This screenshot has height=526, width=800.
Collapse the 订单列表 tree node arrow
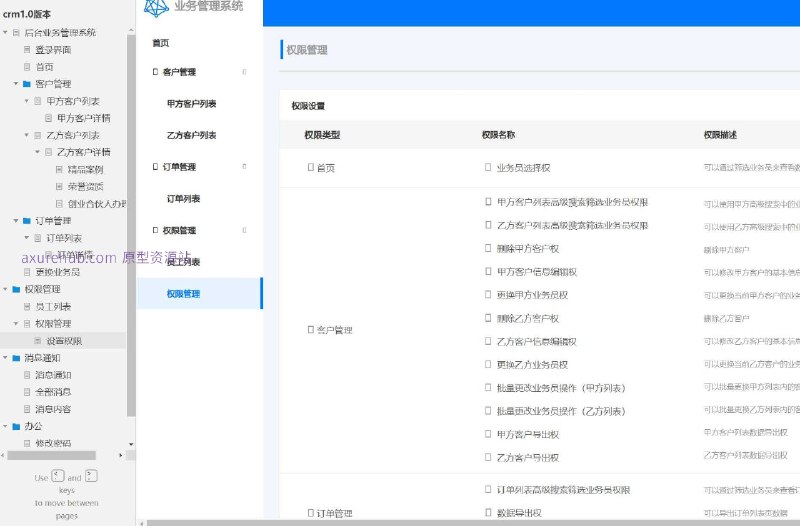[27, 238]
